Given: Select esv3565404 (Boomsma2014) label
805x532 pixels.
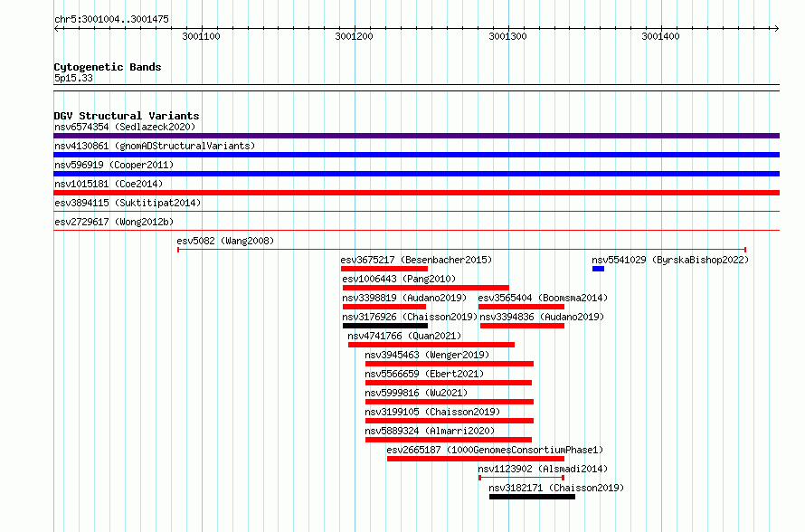Looking at the screenshot, I should click(x=543, y=298).
